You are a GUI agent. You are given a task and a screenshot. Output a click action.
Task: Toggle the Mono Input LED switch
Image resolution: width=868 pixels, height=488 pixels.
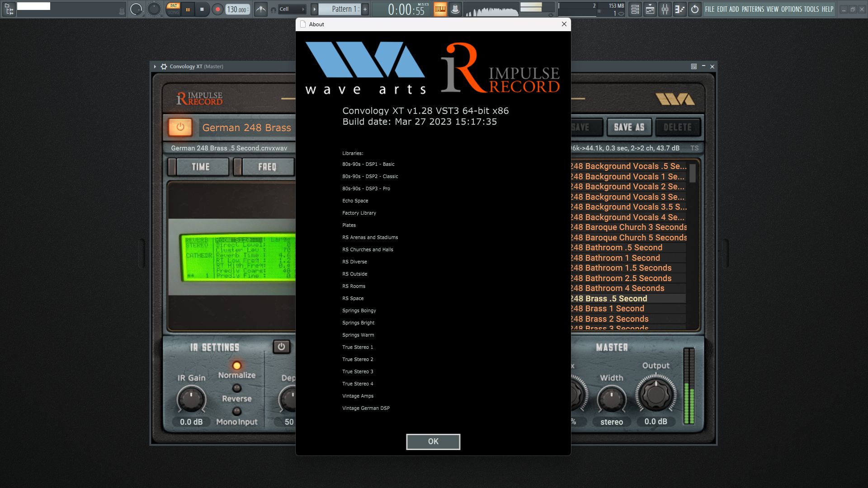tap(236, 411)
